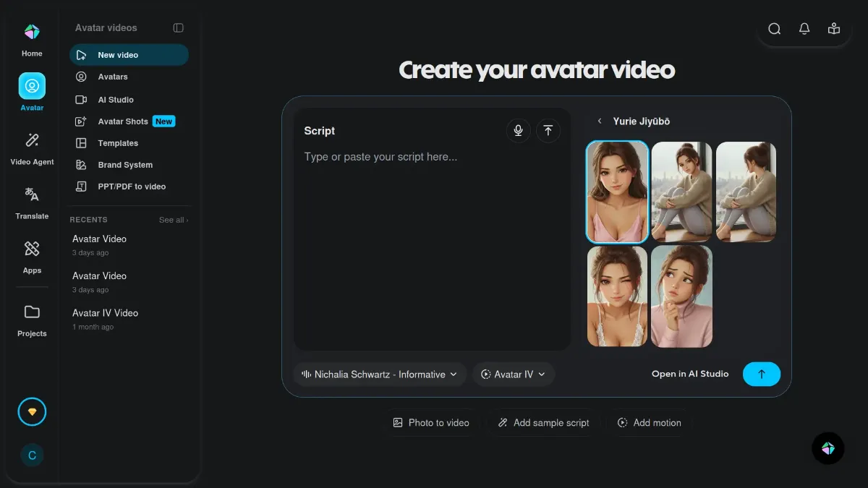Open Templates from the sidebar menu

tap(118, 143)
